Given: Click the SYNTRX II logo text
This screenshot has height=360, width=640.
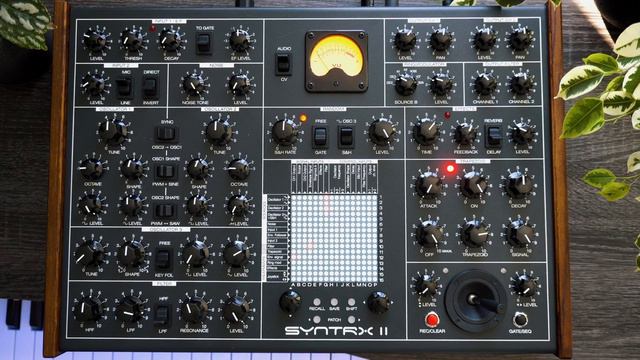Looking at the screenshot, I should [336, 331].
